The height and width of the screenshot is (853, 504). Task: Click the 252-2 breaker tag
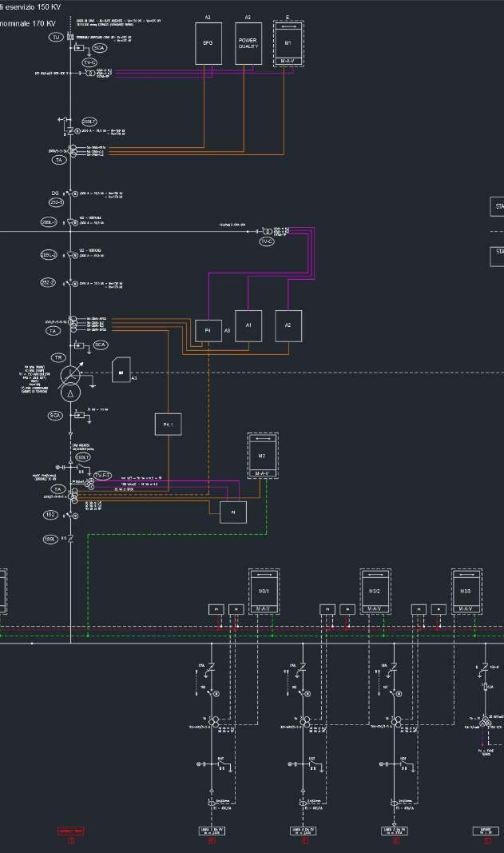[x=48, y=282]
